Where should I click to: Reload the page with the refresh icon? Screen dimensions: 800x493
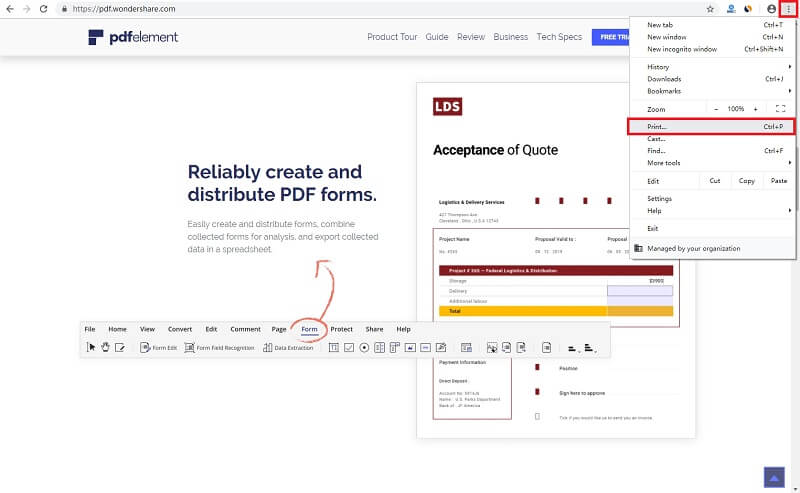click(x=44, y=9)
